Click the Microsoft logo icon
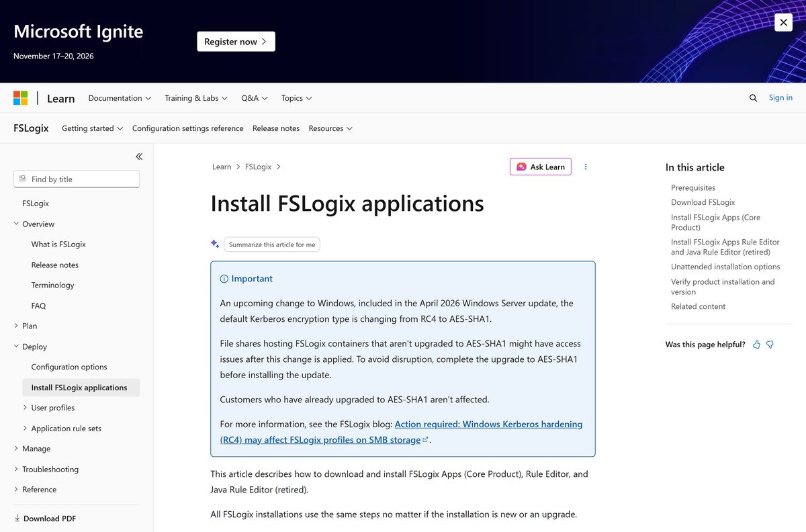This screenshot has height=532, width=806. [x=21, y=98]
